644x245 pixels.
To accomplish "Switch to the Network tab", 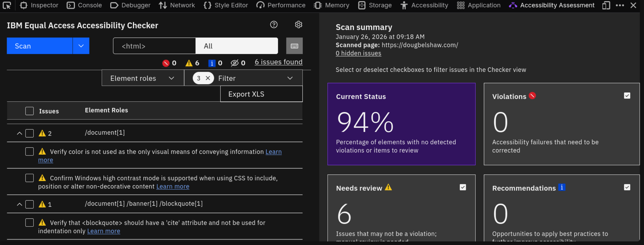I will pyautogui.click(x=177, y=5).
